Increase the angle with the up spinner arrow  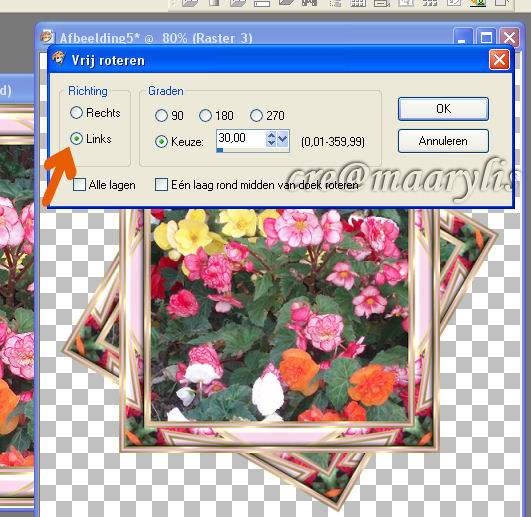point(271,135)
